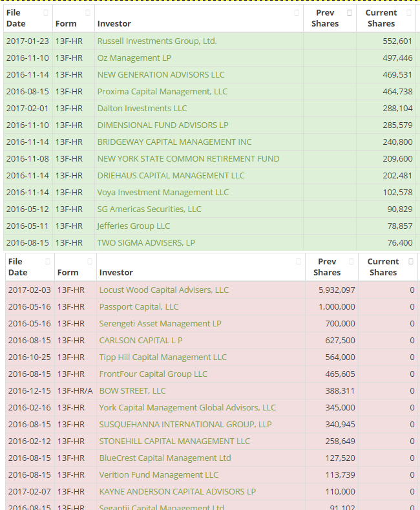Open Jefferies Group LLC link

pos(134,226)
